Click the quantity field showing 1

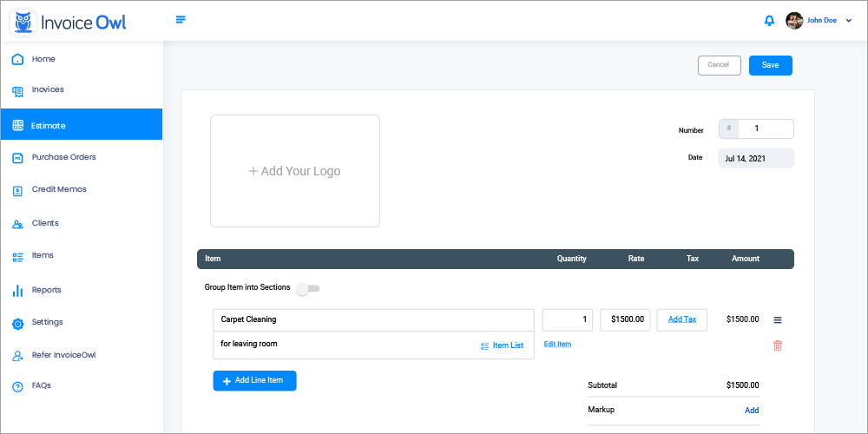click(568, 320)
